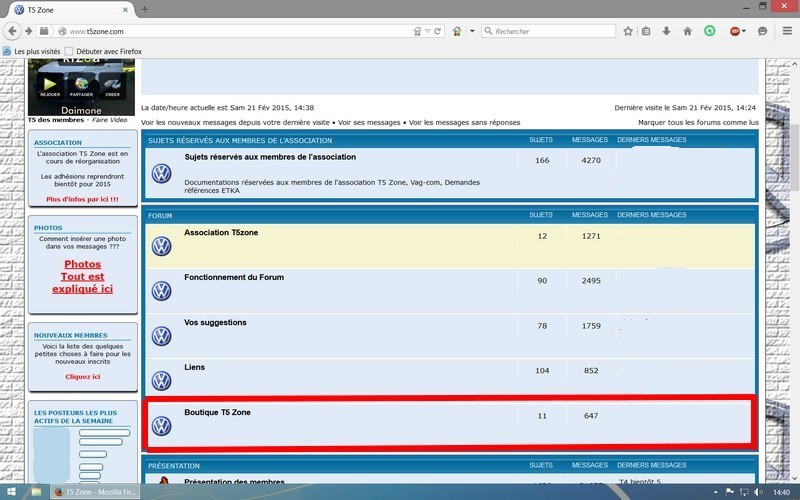Click PRÉSENTATION section header

pos(174,466)
